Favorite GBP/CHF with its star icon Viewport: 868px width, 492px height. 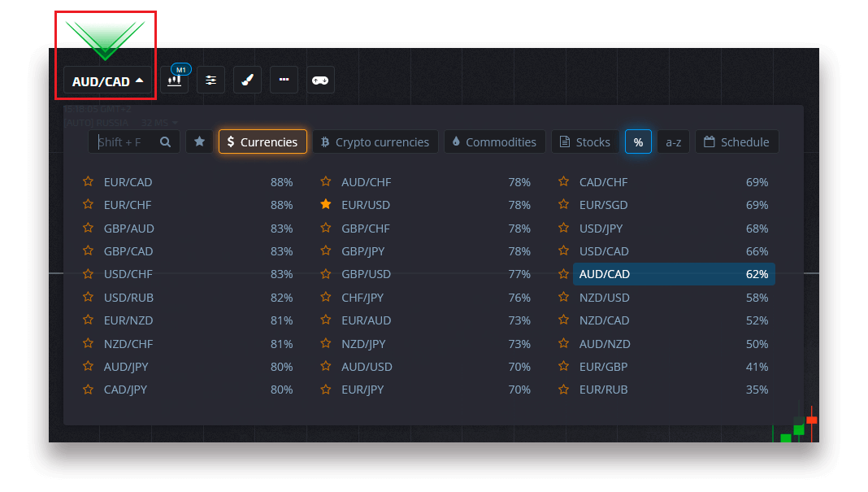click(325, 228)
